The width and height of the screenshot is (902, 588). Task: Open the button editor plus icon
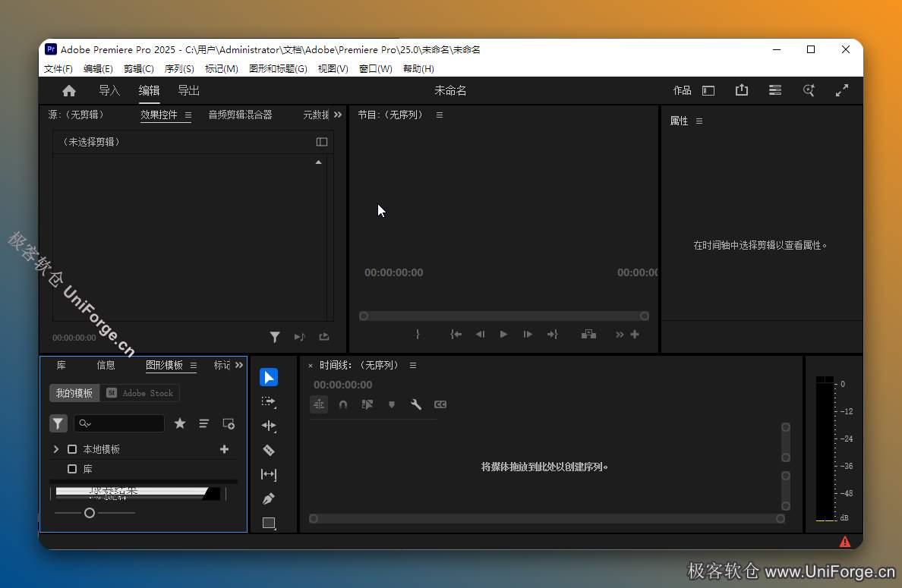(635, 334)
